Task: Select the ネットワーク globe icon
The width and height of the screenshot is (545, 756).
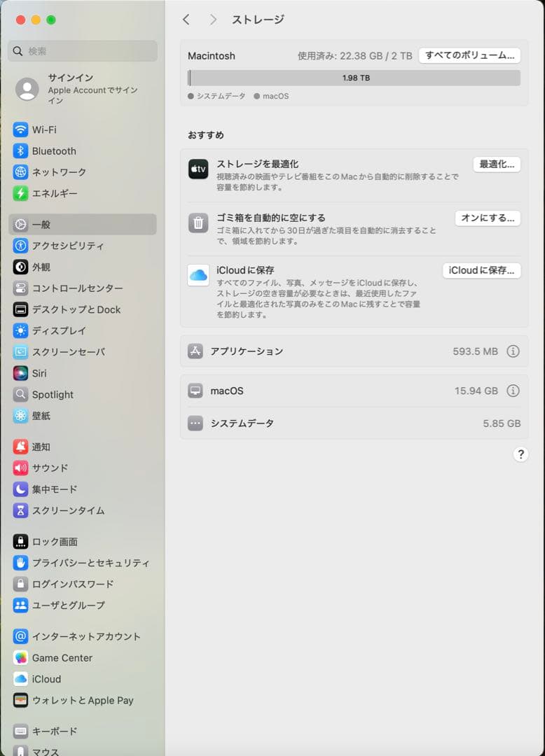Action: click(20, 172)
